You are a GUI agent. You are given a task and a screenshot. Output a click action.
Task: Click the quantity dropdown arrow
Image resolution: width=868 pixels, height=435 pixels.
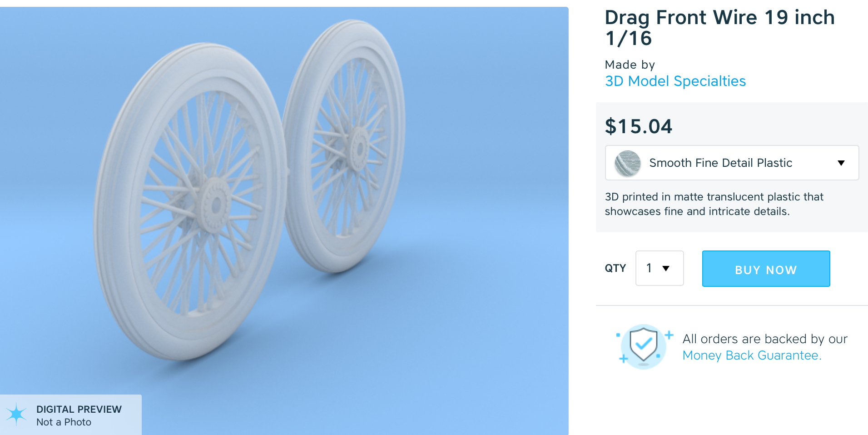point(666,268)
